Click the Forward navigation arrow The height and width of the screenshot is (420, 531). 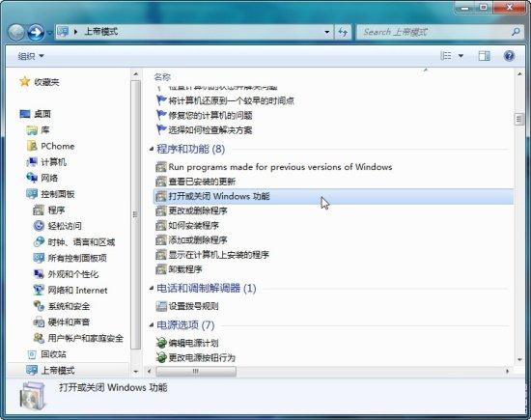click(x=36, y=33)
